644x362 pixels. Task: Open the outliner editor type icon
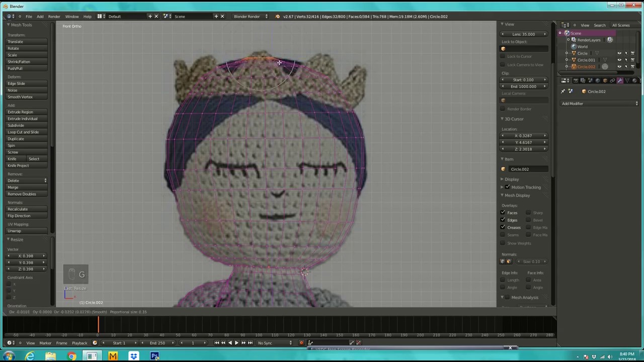[x=565, y=25]
